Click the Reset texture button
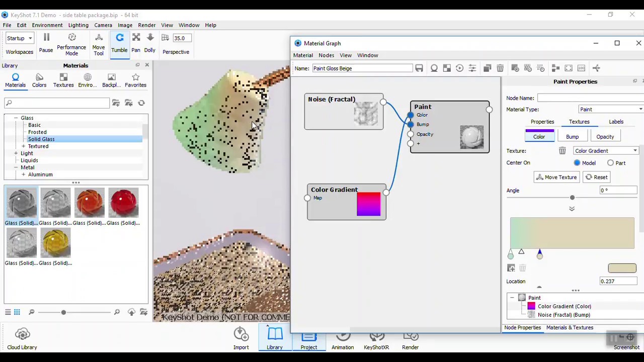 (596, 177)
